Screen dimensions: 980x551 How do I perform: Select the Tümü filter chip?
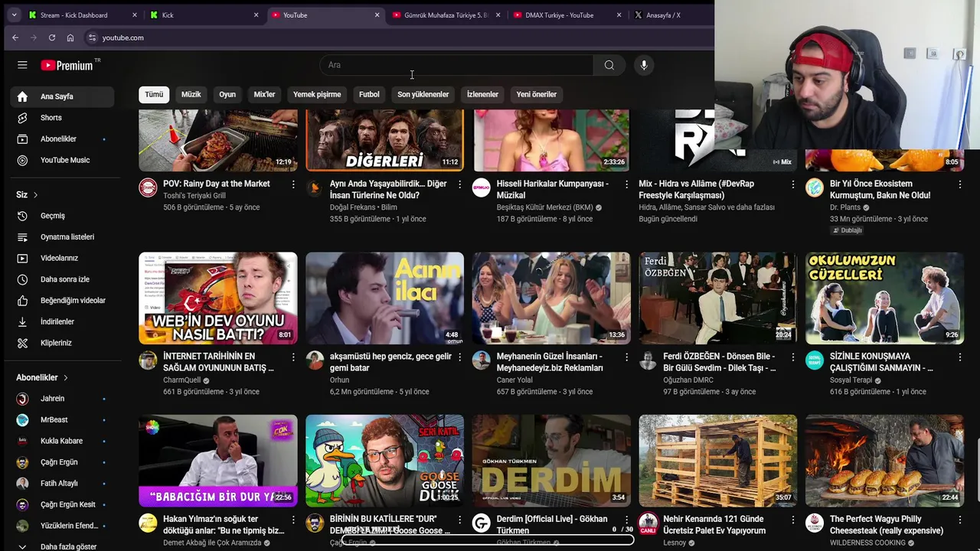point(154,94)
